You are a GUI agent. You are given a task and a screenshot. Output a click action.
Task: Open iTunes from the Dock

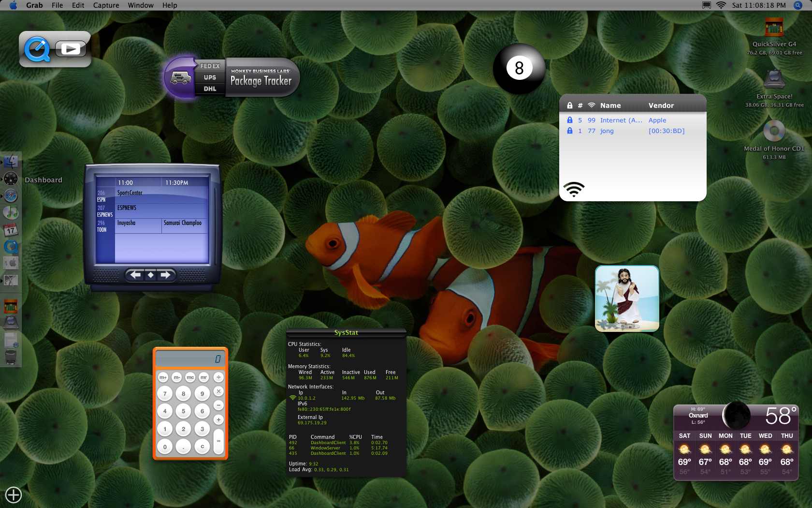[x=11, y=212]
